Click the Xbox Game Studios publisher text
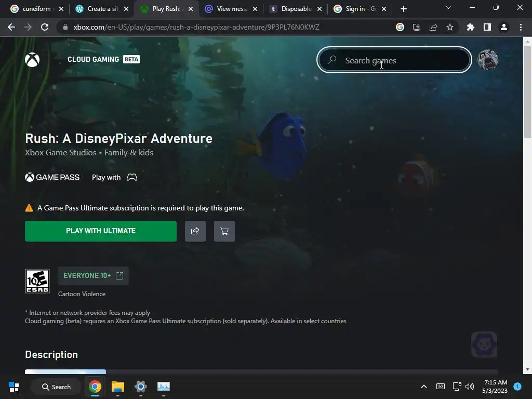This screenshot has width=532, height=399. click(61, 153)
